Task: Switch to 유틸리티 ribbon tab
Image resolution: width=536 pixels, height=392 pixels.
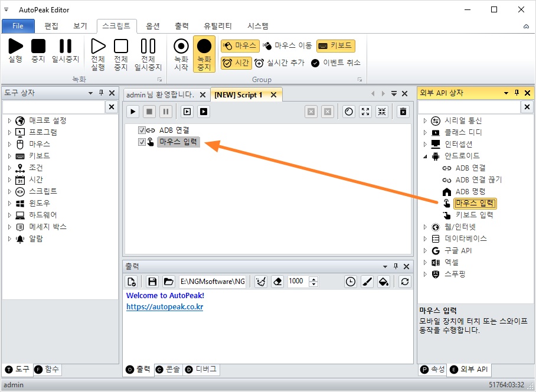Action: (218, 26)
